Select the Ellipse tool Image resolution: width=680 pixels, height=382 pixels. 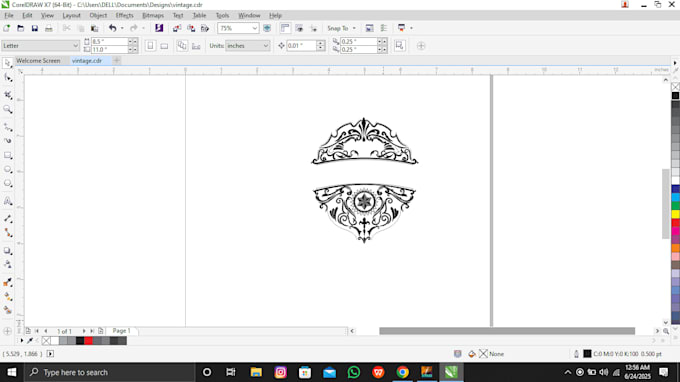point(7,170)
